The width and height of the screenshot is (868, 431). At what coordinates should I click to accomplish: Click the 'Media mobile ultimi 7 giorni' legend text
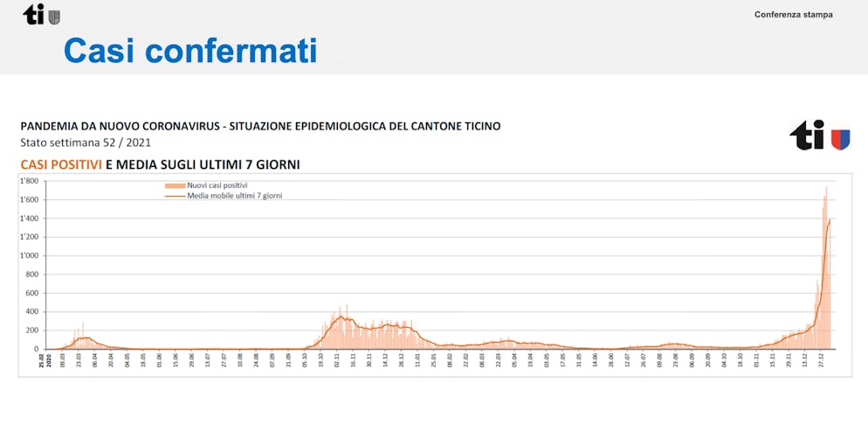coord(234,196)
